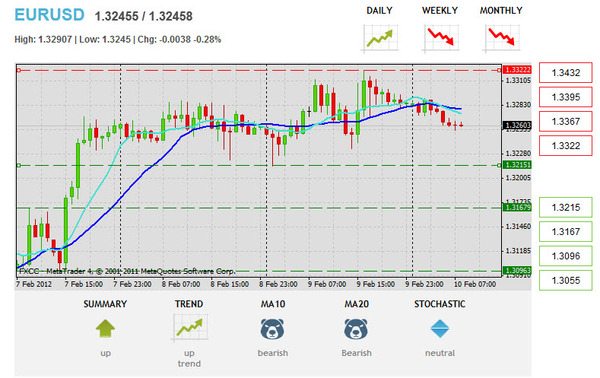Viewport: 600px width, 378px height.
Task: Click the black 1.32603 current price label
Action: pos(517,125)
